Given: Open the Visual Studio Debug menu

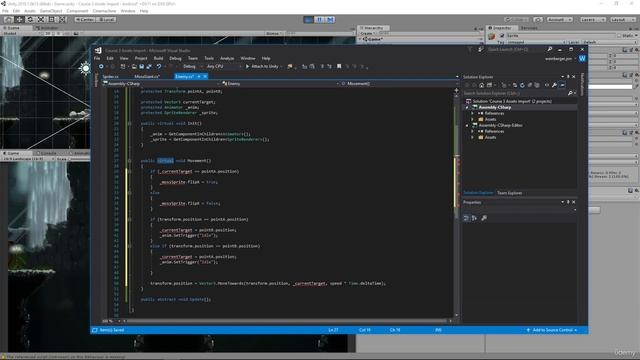Looking at the screenshot, I should click(175, 58).
